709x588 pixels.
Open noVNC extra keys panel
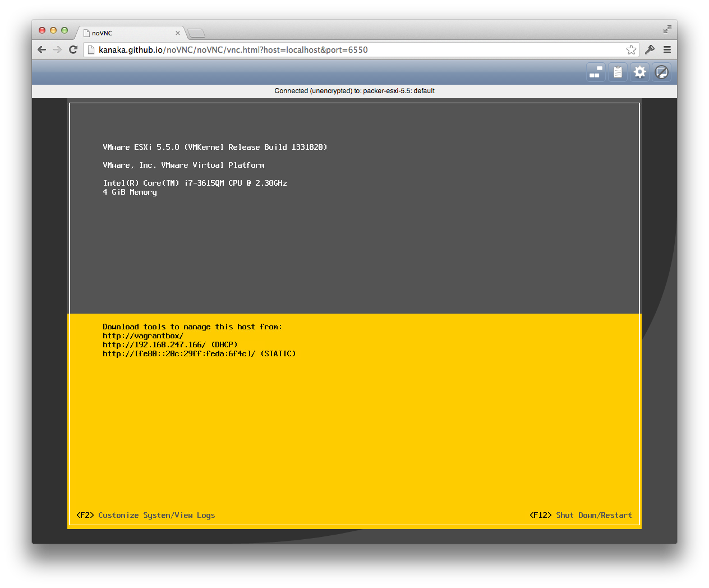click(x=596, y=72)
